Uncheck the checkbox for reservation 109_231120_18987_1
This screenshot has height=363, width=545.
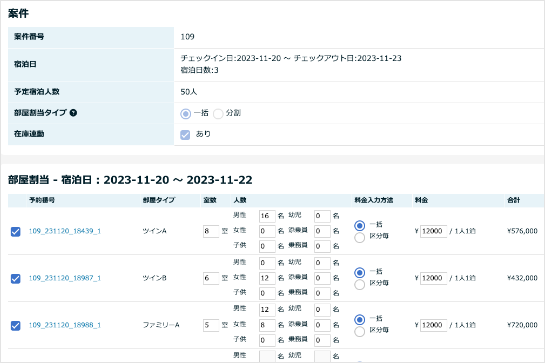16,279
